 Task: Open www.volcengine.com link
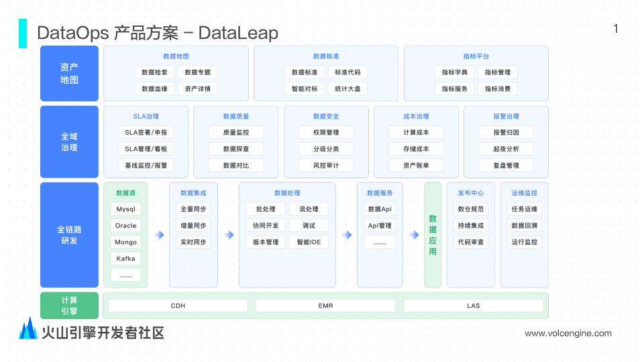568,333
